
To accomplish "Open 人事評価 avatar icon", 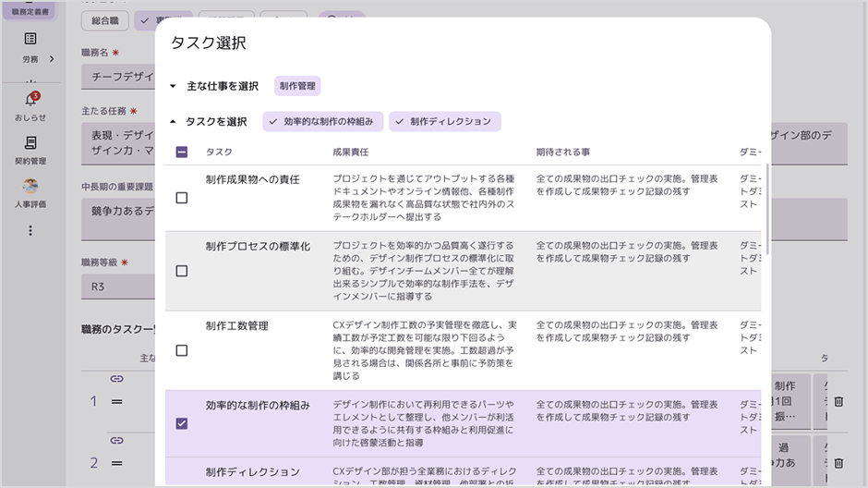I will click(30, 186).
